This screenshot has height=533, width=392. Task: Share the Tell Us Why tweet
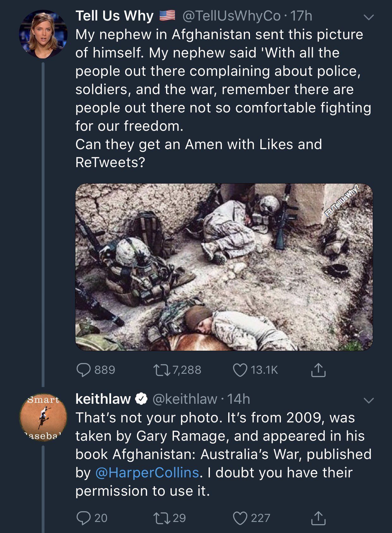pyautogui.click(x=318, y=370)
